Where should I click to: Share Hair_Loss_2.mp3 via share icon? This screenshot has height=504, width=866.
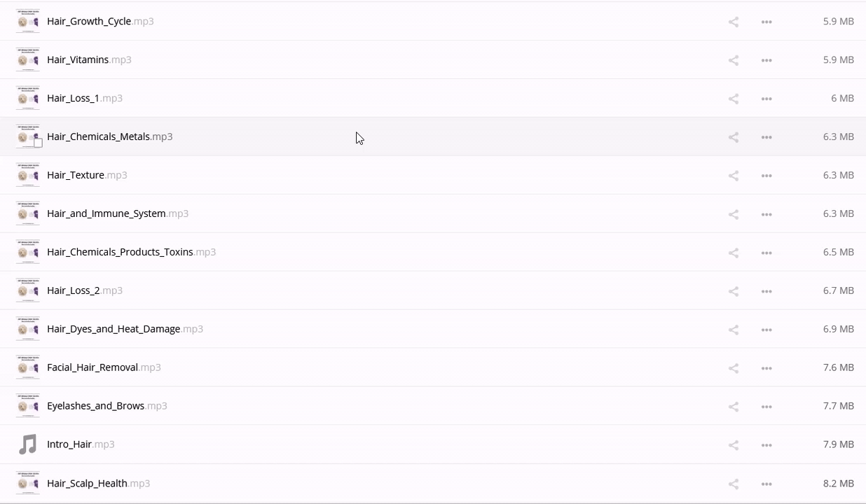pos(734,291)
